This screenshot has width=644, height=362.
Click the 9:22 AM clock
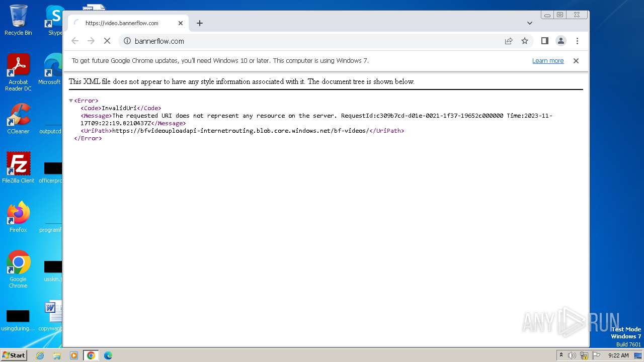[x=618, y=355]
